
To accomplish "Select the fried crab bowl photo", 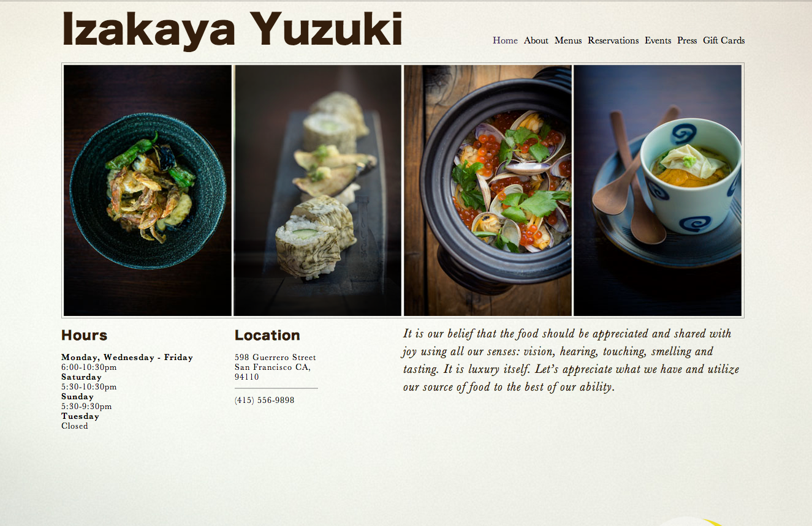I will (148, 190).
